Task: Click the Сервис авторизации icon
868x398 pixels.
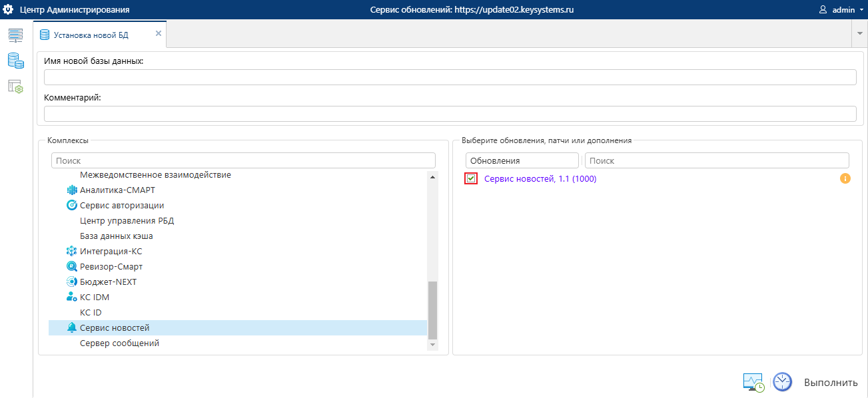Action: 72,206
